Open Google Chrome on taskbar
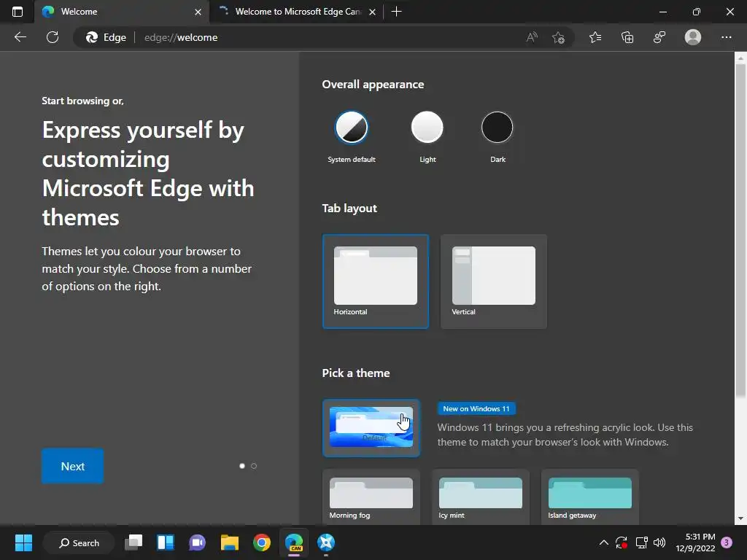Viewport: 747px width, 560px height. pyautogui.click(x=262, y=542)
